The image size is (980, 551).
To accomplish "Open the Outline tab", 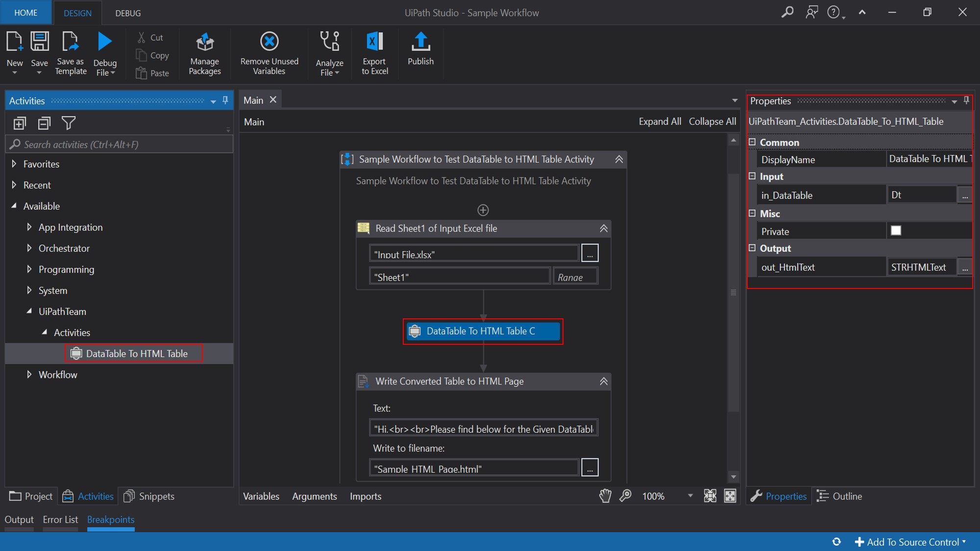I will click(x=839, y=496).
